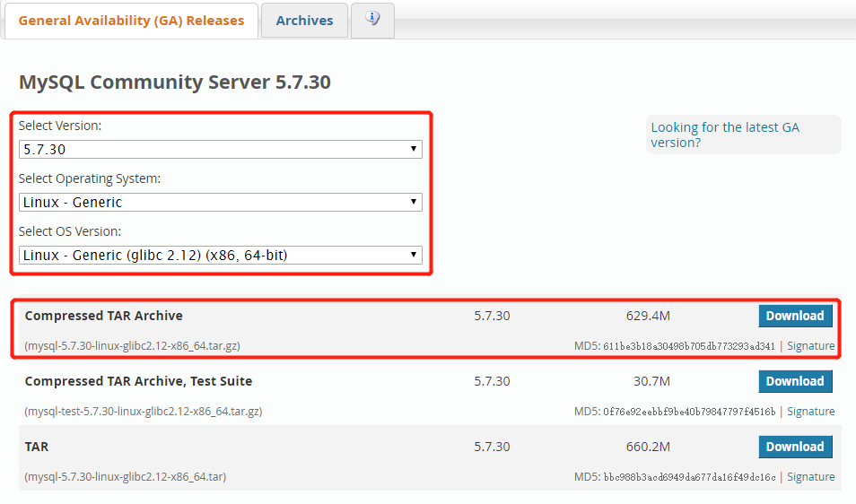Open 'Looking for the latest GA version?' link
856x504 pixels.
[724, 135]
